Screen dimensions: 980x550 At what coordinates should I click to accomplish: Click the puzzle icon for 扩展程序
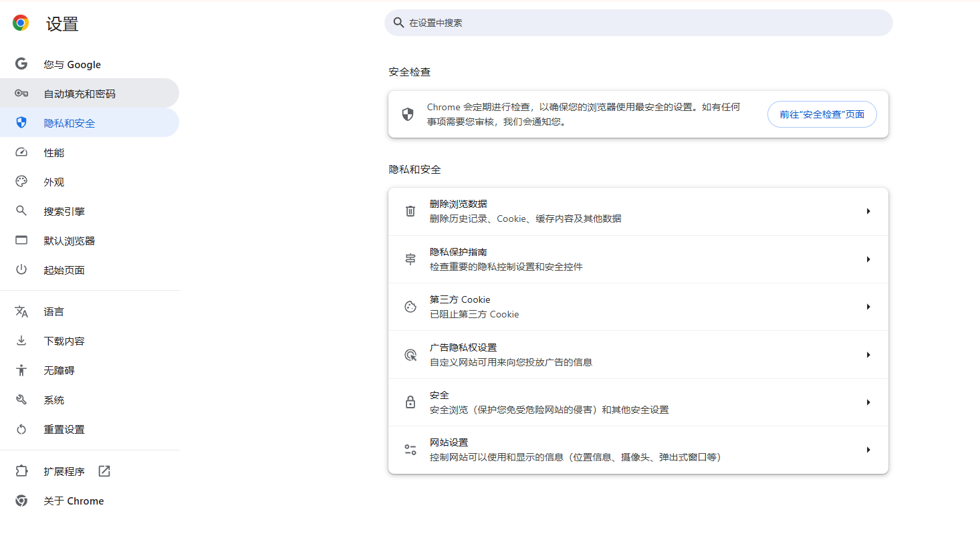pyautogui.click(x=21, y=471)
